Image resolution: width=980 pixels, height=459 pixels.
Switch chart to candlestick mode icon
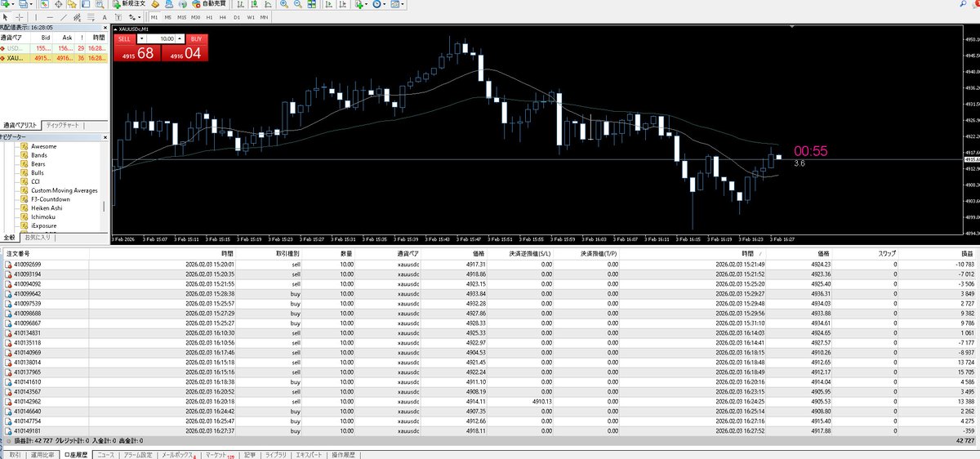pyautogui.click(x=254, y=4)
